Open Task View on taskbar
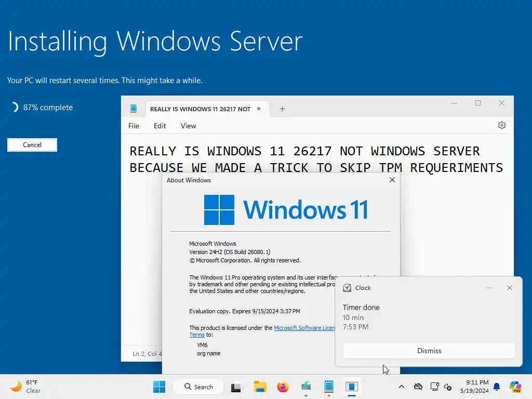This screenshot has width=532, height=399. (236, 387)
